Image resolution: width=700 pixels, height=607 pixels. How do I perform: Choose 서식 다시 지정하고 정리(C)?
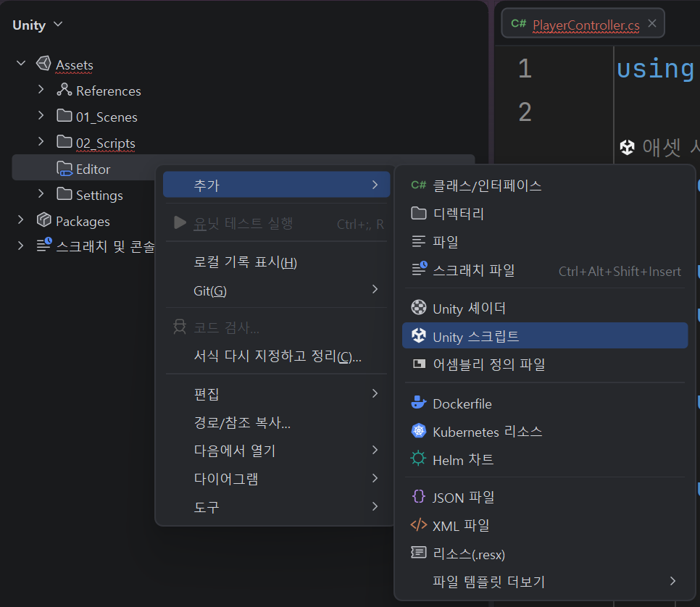(x=276, y=356)
